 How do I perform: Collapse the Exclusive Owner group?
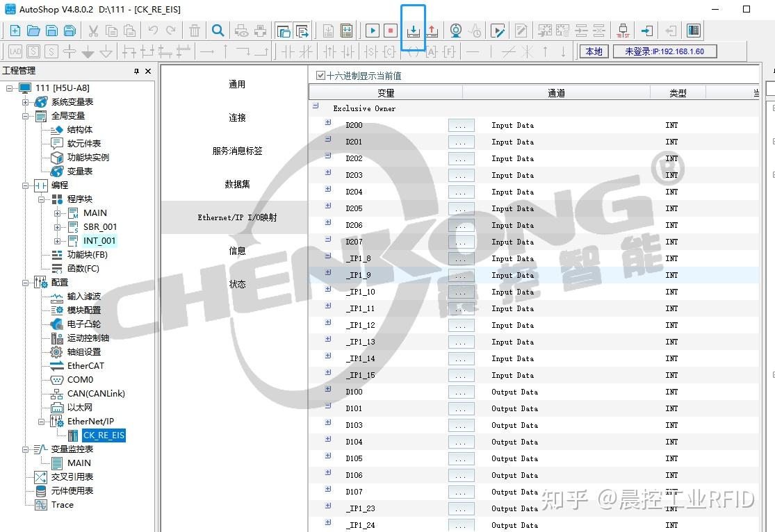coord(316,106)
